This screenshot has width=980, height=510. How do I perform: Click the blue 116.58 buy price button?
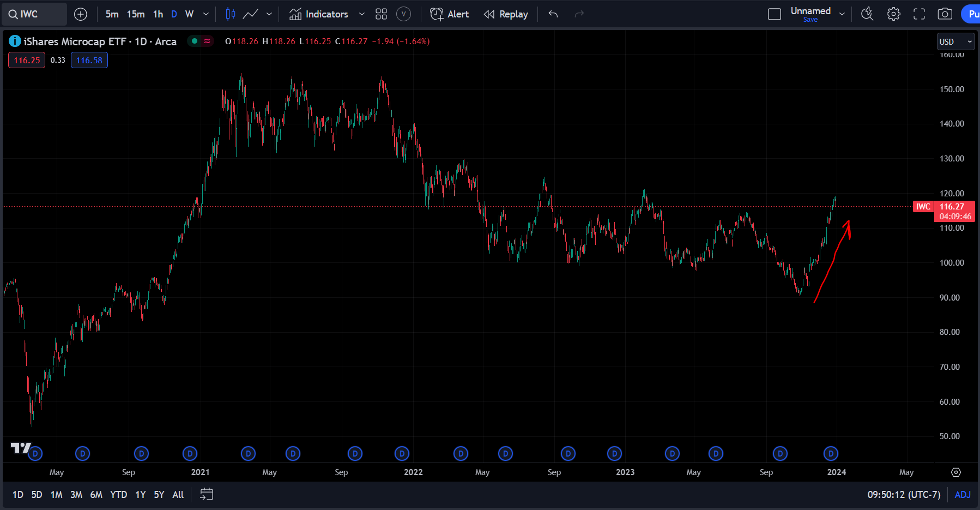(x=89, y=60)
